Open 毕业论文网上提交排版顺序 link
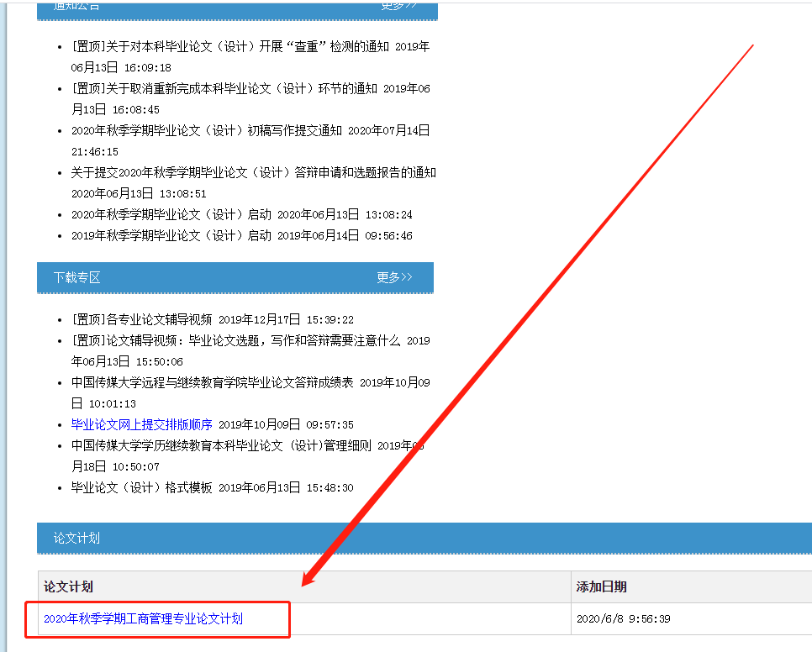Viewport: 812px width, 652px height. tap(142, 424)
